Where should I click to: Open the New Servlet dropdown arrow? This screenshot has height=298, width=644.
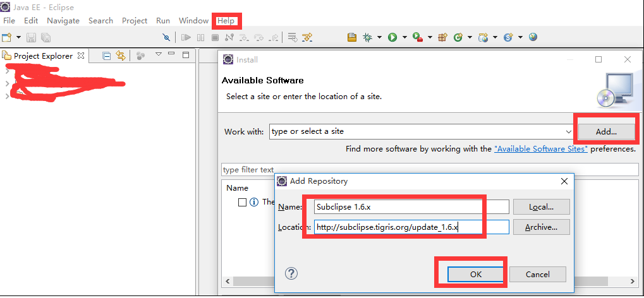[x=520, y=38]
